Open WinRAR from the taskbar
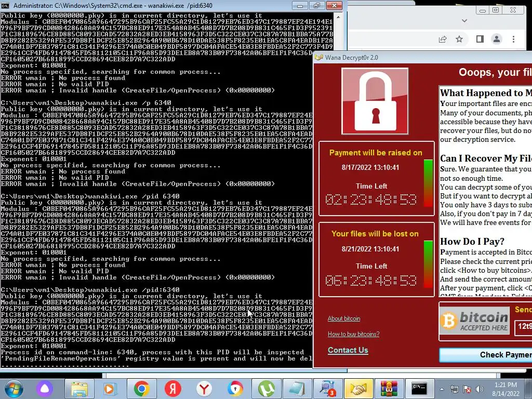Image resolution: width=532 pixels, height=399 pixels. point(389,389)
